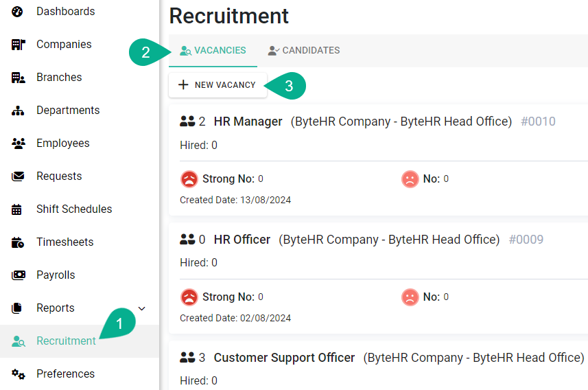Go to Companies in the sidebar

(x=80, y=45)
